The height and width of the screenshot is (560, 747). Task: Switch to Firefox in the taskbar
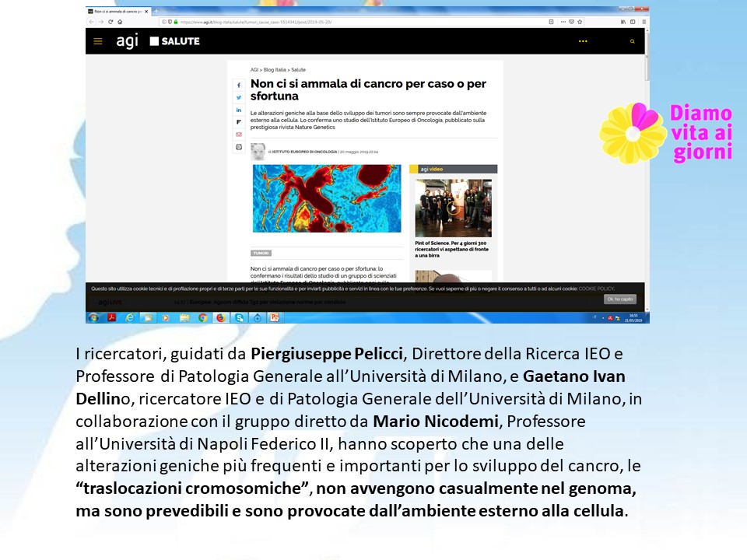(x=220, y=317)
